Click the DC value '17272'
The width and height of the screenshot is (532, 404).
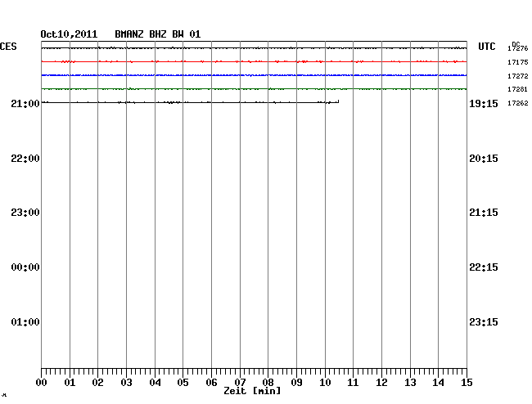518,76
